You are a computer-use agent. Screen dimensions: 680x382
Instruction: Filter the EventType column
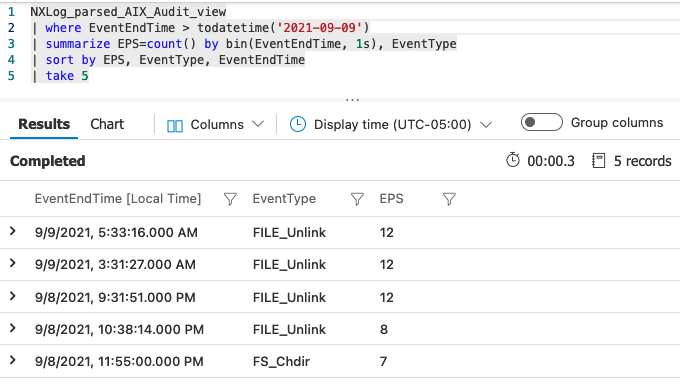tap(357, 199)
